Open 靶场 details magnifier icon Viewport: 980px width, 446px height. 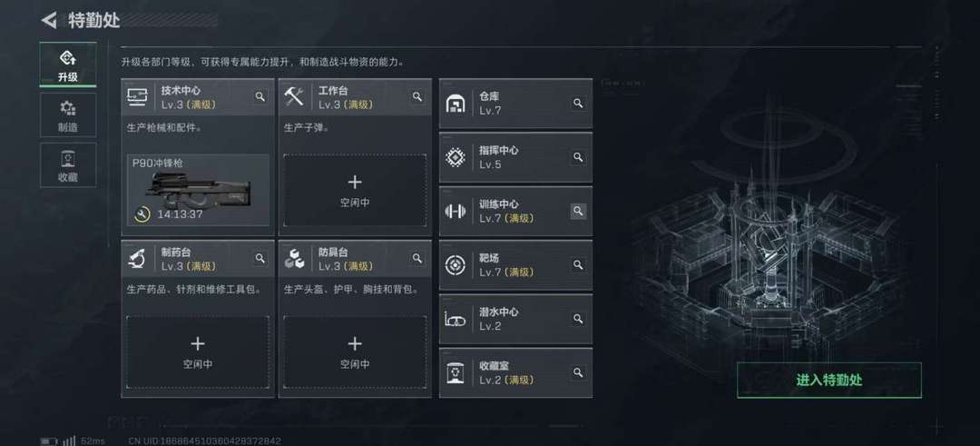tap(578, 264)
